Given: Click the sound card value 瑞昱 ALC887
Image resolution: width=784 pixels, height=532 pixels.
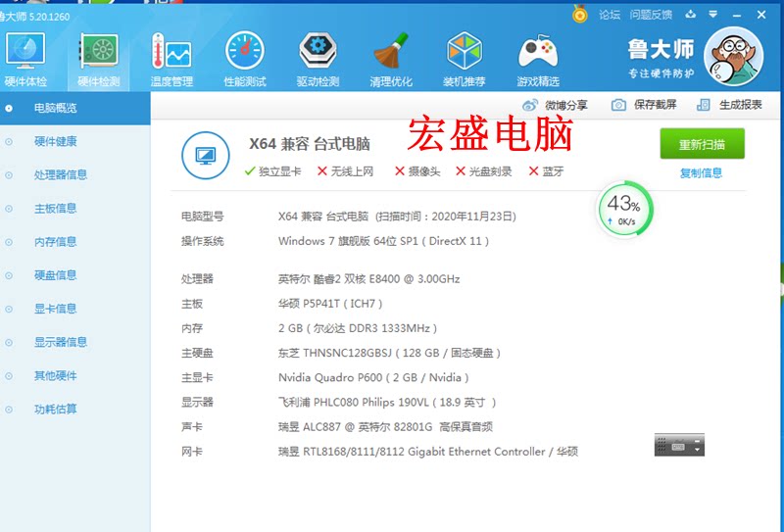Looking at the screenshot, I should (385, 427).
